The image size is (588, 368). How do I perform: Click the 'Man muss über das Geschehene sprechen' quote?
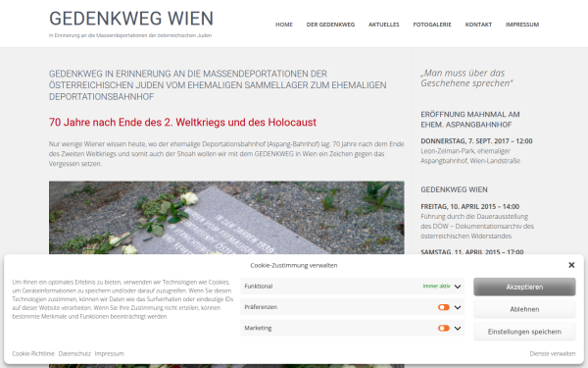pos(466,79)
